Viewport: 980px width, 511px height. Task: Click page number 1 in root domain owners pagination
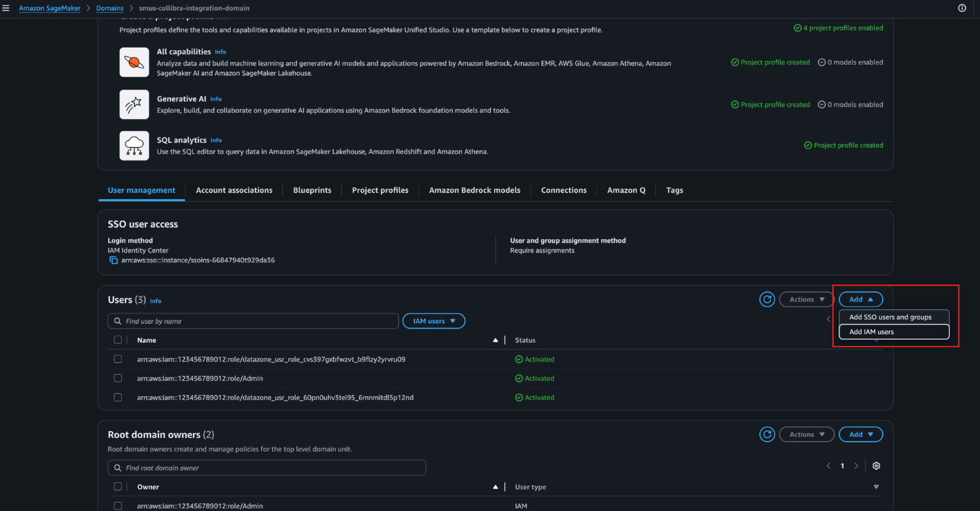(x=842, y=466)
